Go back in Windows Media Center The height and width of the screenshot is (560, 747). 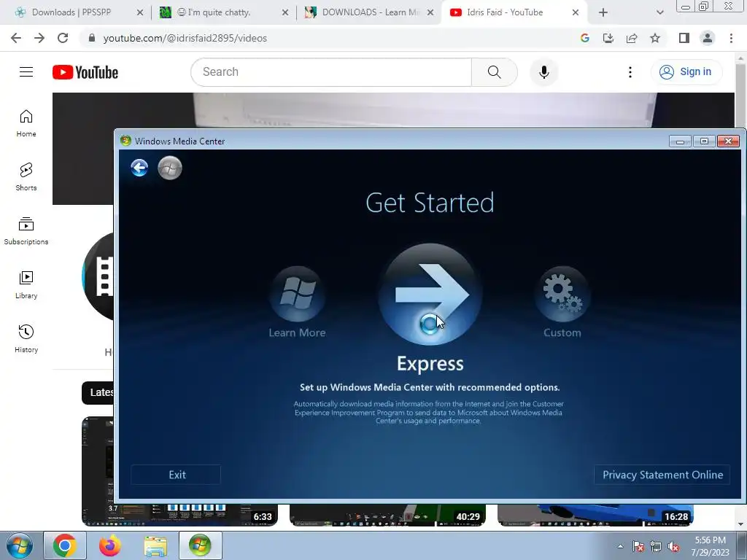coord(139,168)
